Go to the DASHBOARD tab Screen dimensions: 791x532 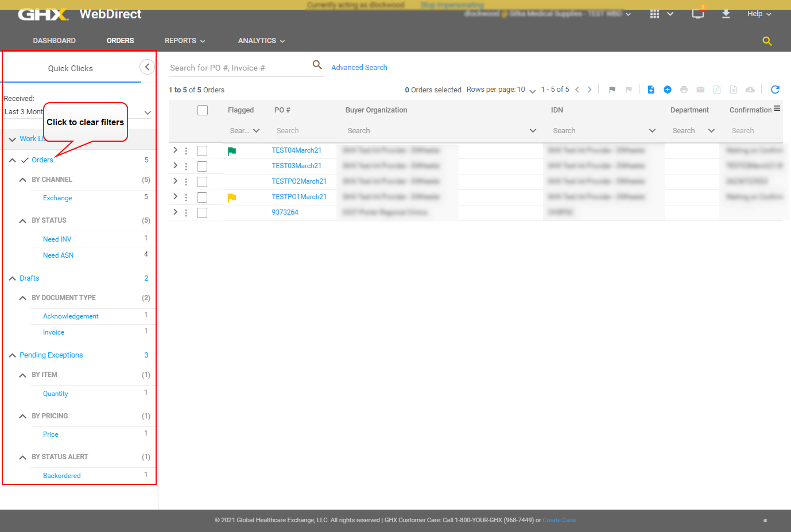pyautogui.click(x=55, y=41)
